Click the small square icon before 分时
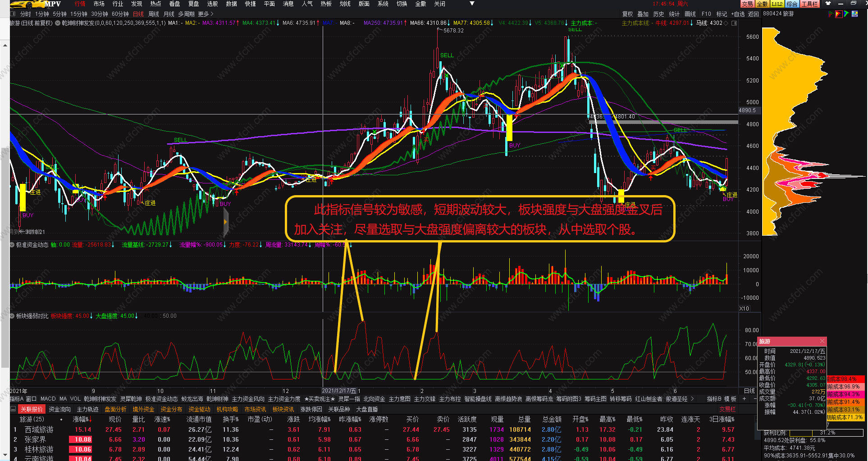868x461 pixels. click(x=13, y=14)
